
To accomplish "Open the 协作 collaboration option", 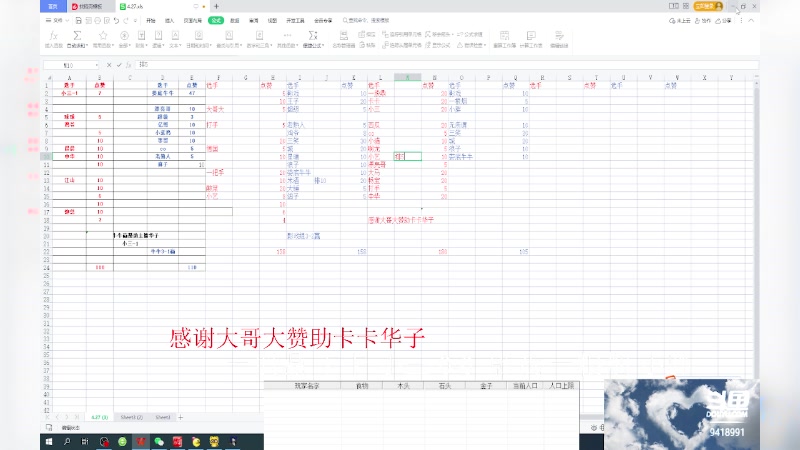I will (703, 20).
